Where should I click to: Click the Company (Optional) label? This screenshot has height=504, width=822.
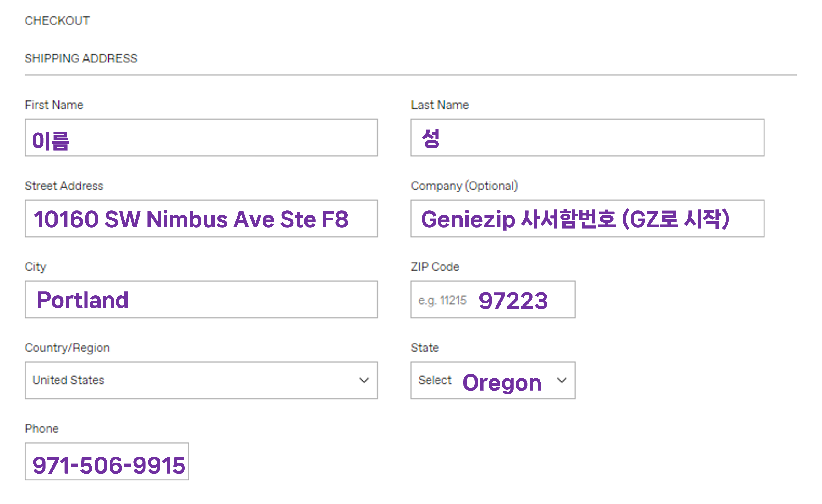pos(464,186)
